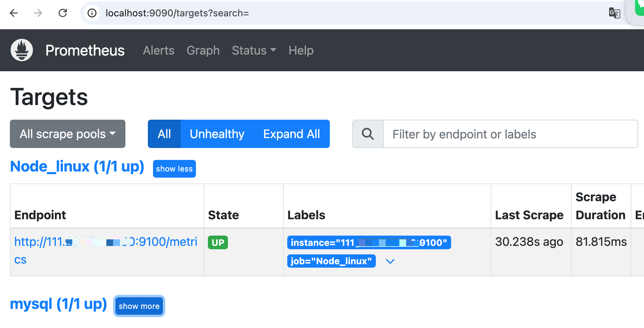Click Expand All button

292,134
